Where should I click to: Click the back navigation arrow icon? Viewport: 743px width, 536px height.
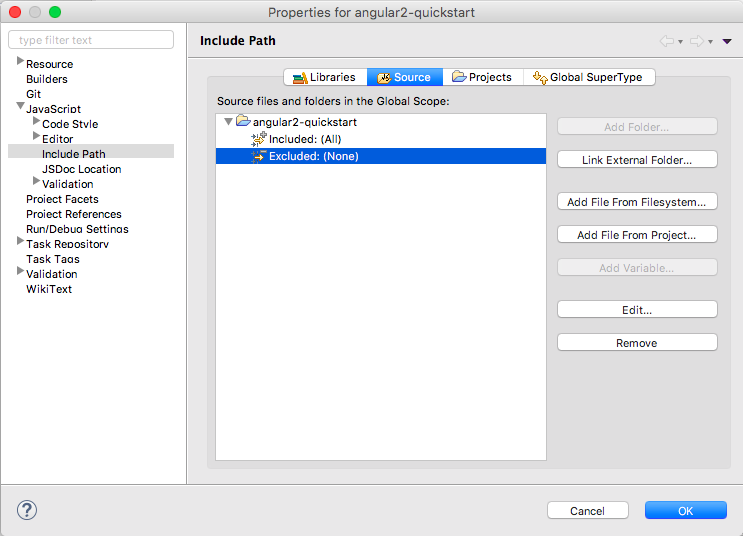667,41
